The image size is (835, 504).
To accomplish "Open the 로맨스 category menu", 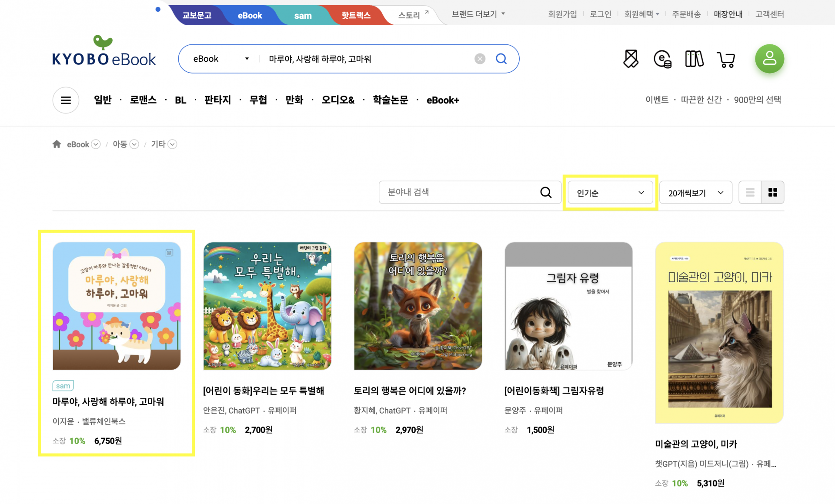I will [x=143, y=100].
